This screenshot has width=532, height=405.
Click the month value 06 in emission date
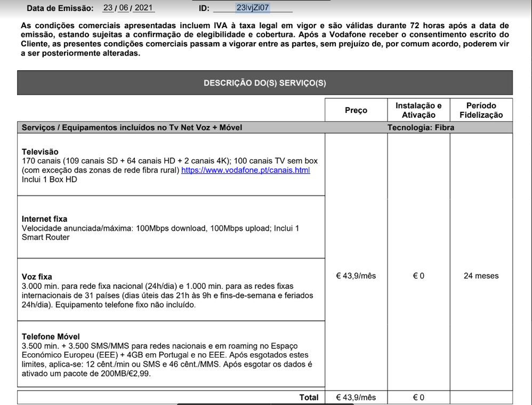124,8
